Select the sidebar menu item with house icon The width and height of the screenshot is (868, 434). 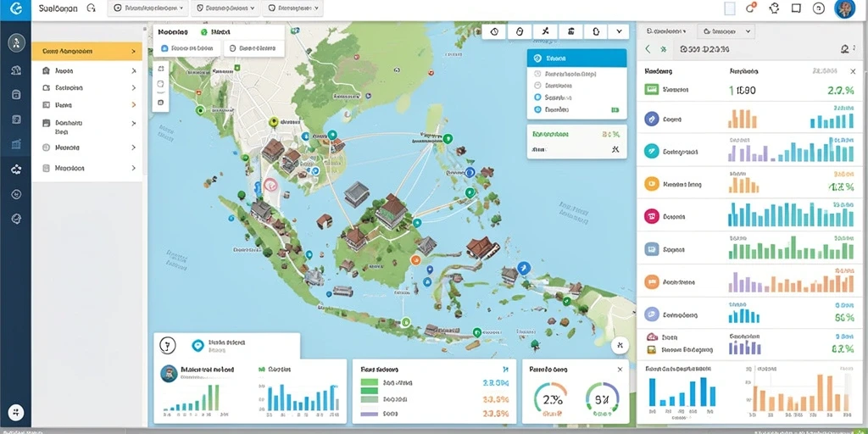(87, 71)
